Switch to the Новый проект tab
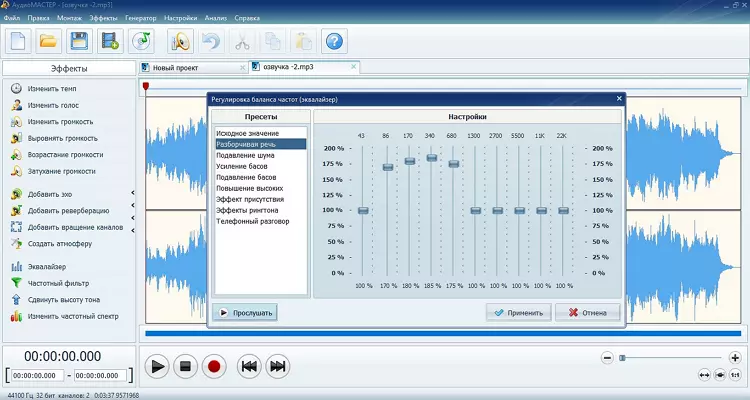The image size is (750, 400). (175, 68)
